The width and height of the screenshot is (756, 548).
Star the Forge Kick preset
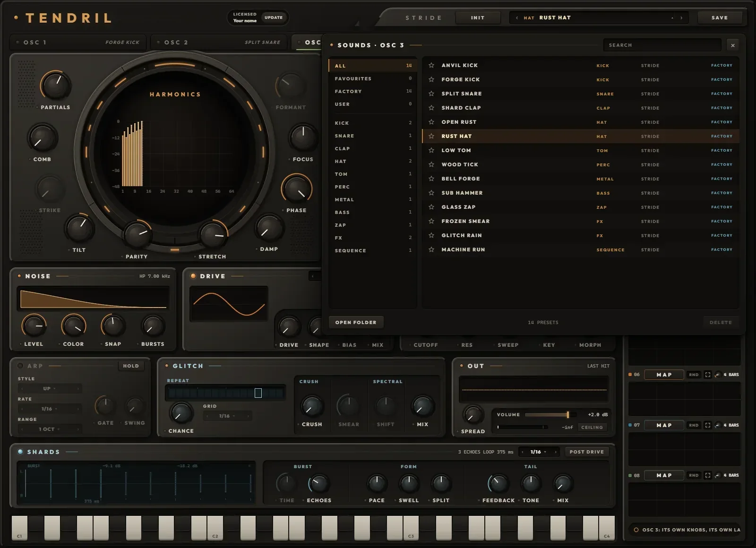pyautogui.click(x=431, y=79)
